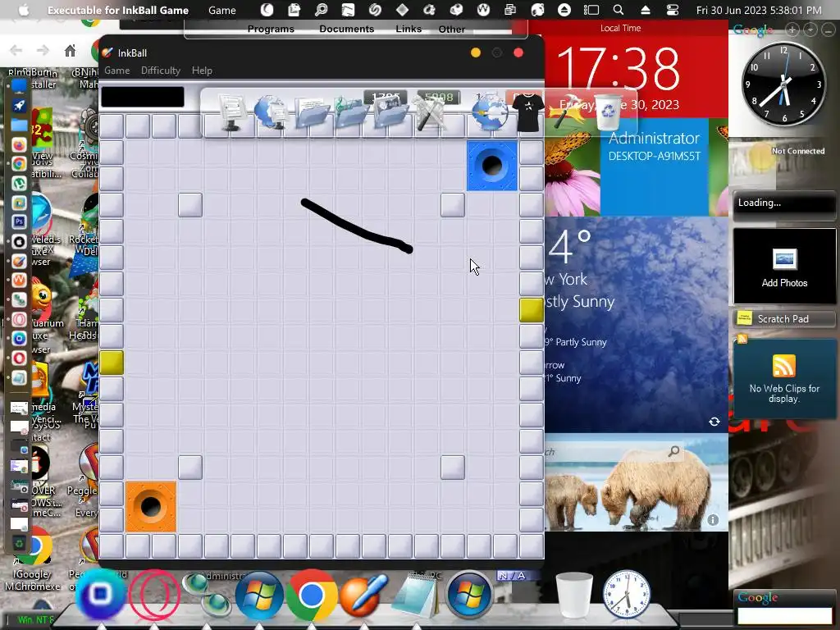Click the browser forward arrow behind InkBall
This screenshot has height=630, width=840.
click(x=43, y=51)
